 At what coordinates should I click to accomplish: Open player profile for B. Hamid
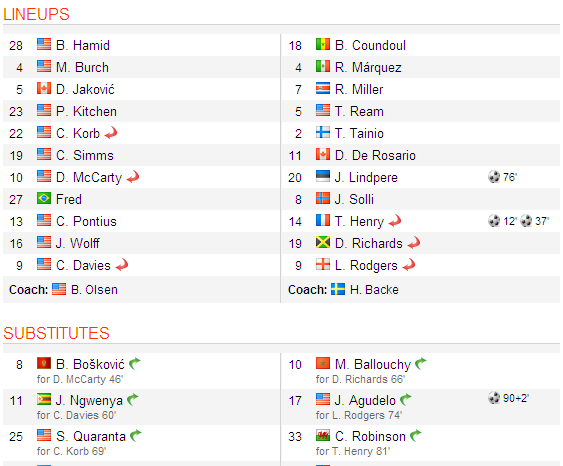[83, 45]
